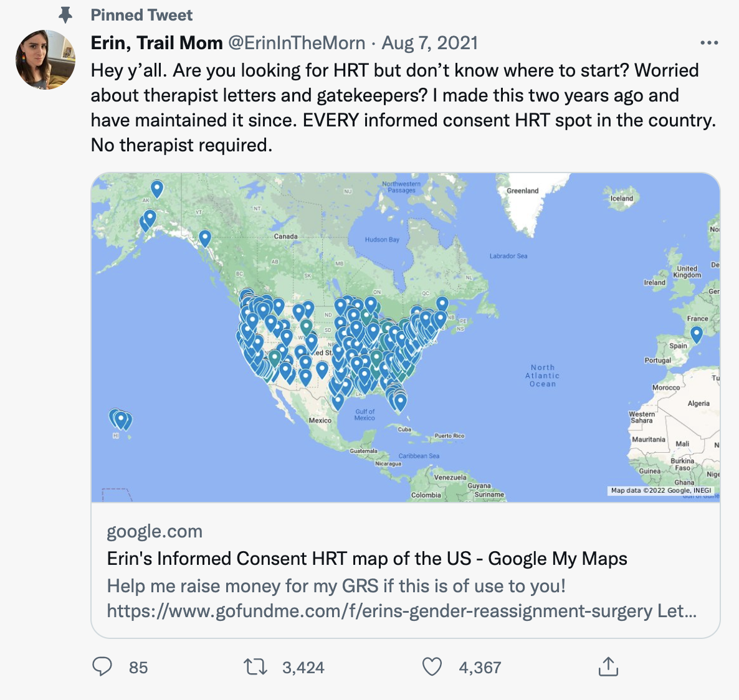Click the Hawaii map pin cluster
Screen dimensions: 739x700
click(120, 420)
